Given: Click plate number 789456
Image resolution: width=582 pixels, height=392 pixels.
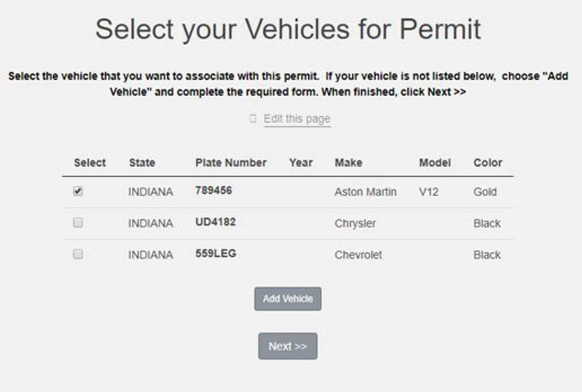Looking at the screenshot, I should click(213, 191).
